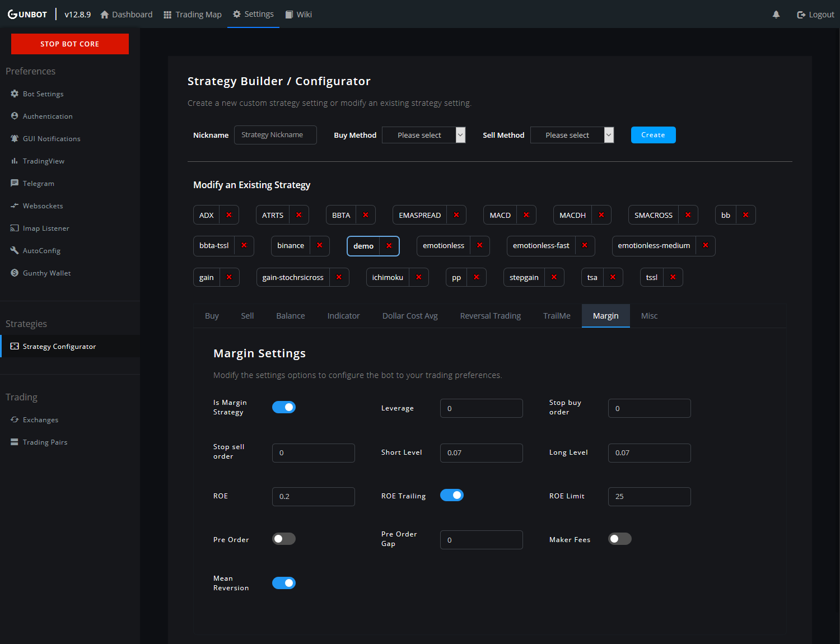The height and width of the screenshot is (644, 840).
Task: Enable the Pre Order switch
Action: pos(284,539)
